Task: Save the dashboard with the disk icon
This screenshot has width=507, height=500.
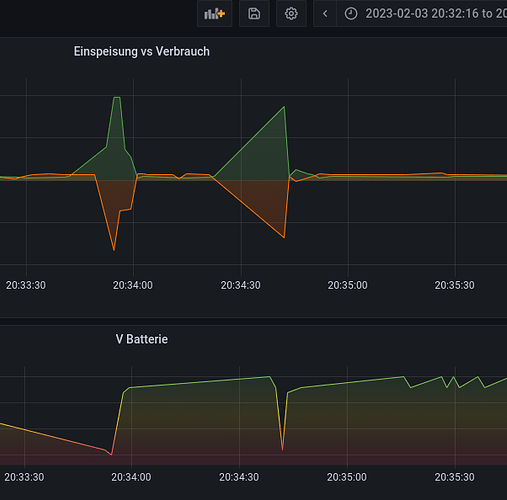Action: coord(254,14)
